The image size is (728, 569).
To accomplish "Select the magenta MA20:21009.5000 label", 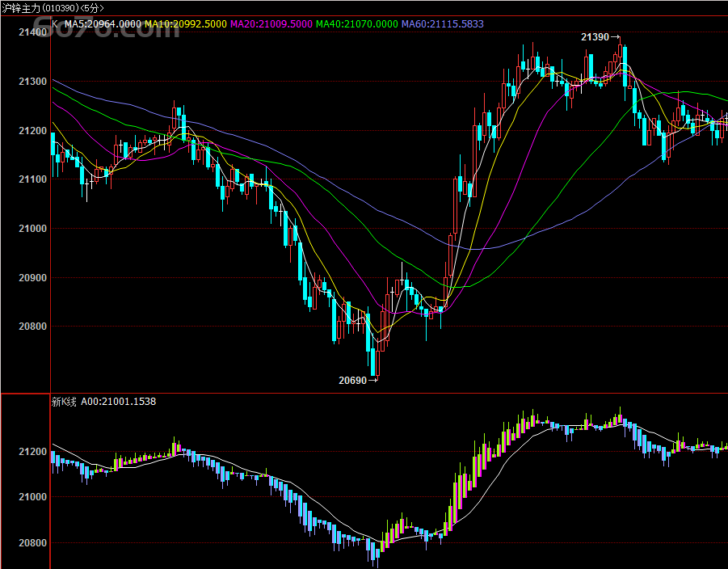I will [x=271, y=23].
